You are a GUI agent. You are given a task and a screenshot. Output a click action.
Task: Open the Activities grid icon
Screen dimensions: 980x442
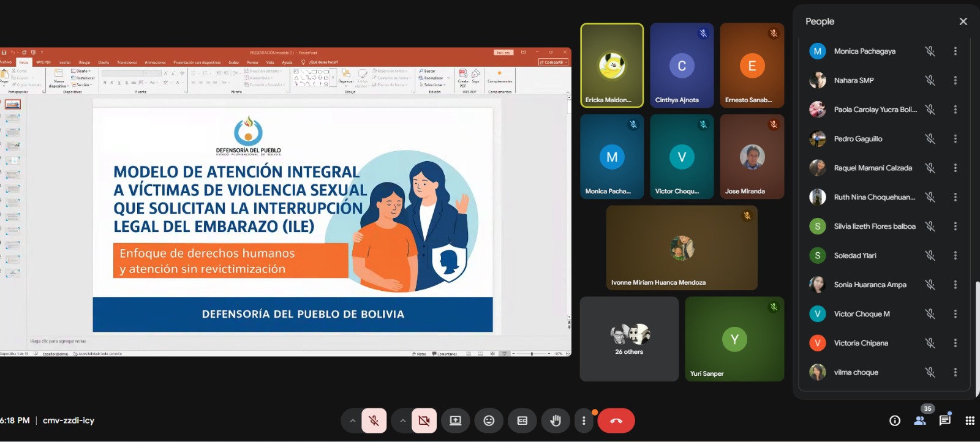coord(970,421)
